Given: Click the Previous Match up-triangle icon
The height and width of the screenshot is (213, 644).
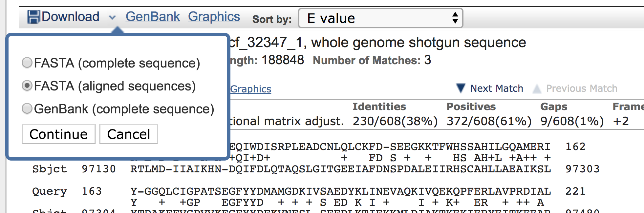Looking at the screenshot, I should coord(537,88).
